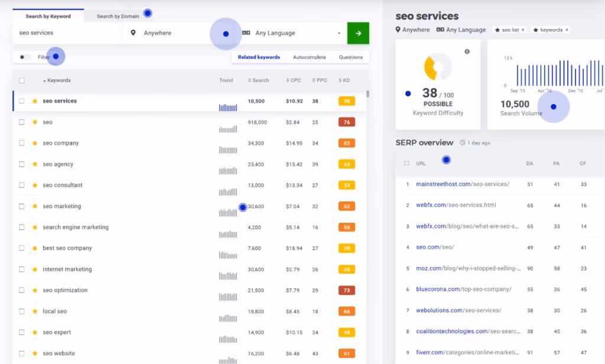
Task: Click the expand icon in SERP overview header
Action: click(406, 163)
